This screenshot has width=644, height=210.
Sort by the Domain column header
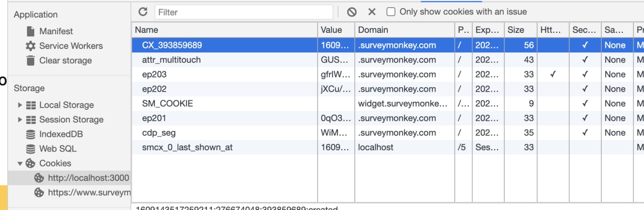[x=405, y=30]
